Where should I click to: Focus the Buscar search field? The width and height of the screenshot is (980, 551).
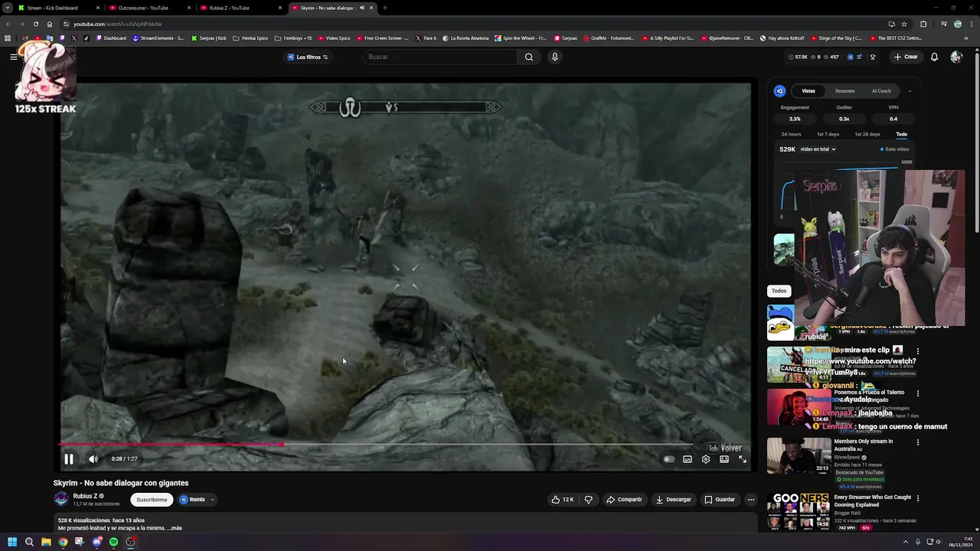pyautogui.click(x=440, y=57)
